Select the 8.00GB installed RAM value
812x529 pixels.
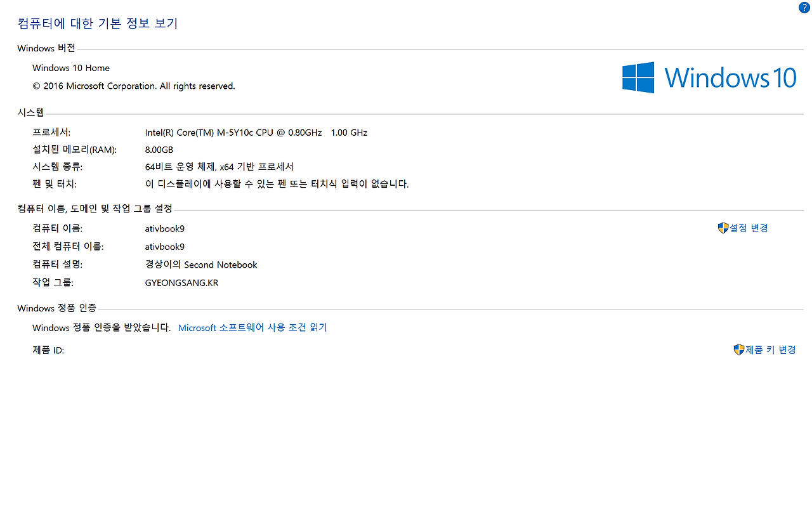(x=159, y=149)
